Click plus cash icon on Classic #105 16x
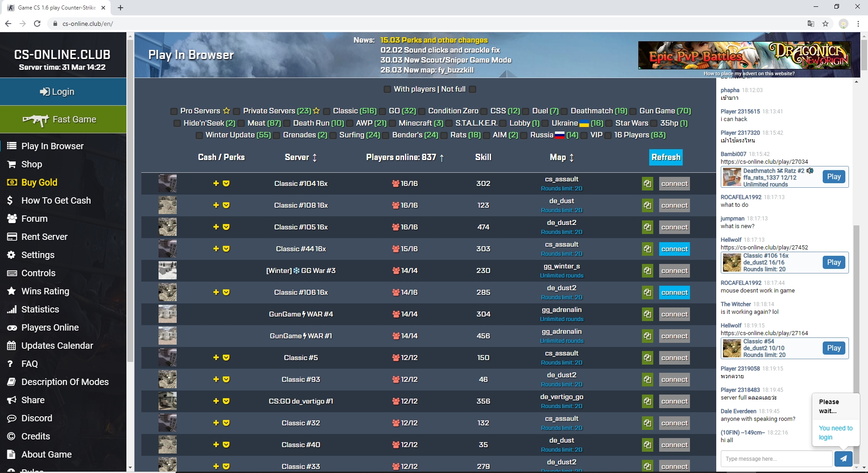 click(216, 227)
